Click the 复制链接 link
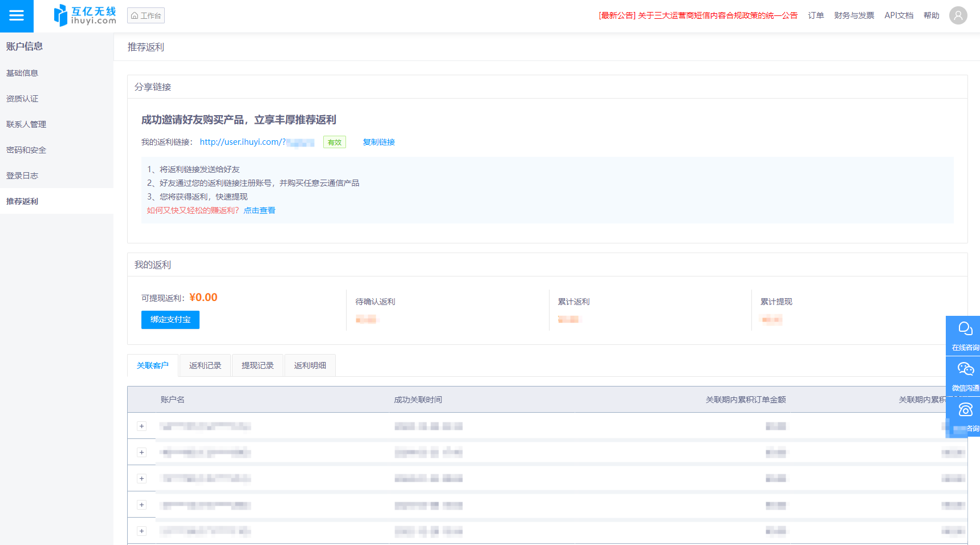This screenshot has width=980, height=545. [x=379, y=142]
